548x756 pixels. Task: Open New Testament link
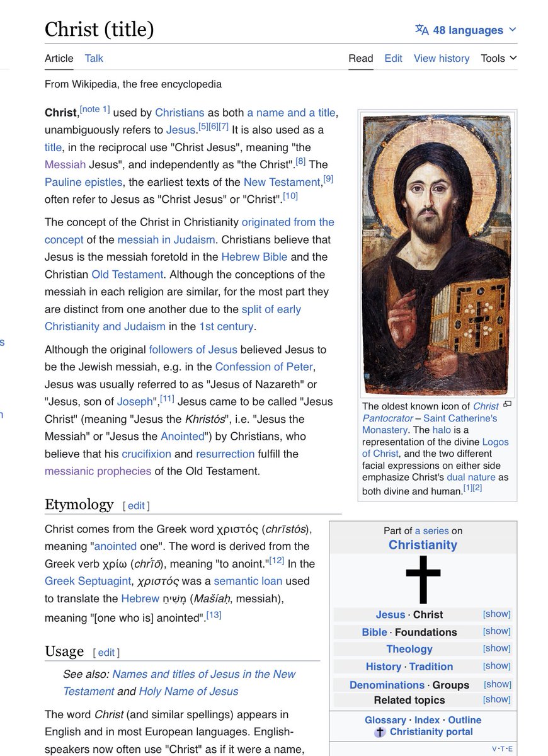(x=282, y=182)
